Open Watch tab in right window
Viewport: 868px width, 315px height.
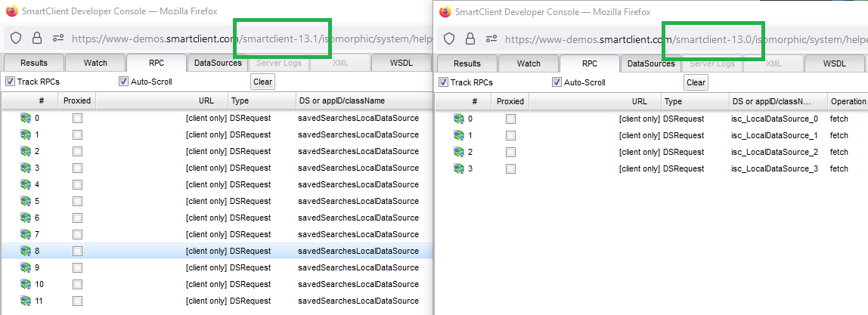point(529,63)
